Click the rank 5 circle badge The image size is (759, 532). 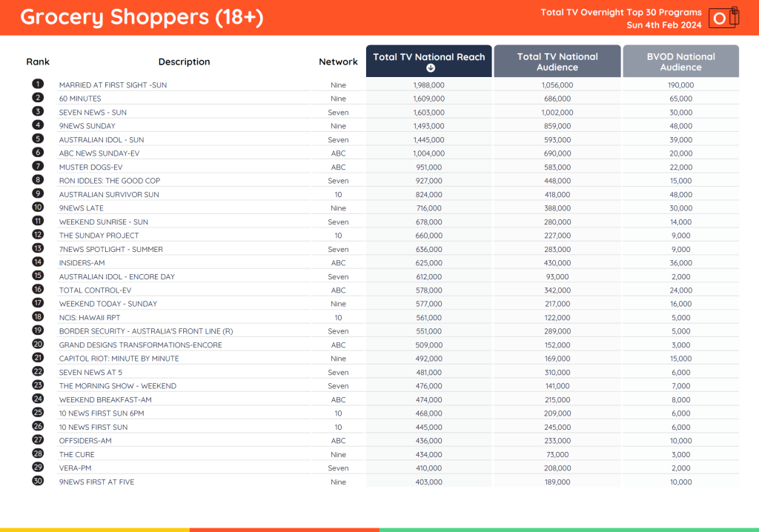[38, 139]
